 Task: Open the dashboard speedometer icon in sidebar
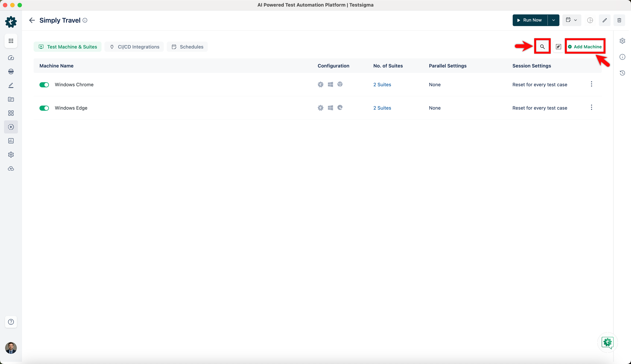point(11,57)
